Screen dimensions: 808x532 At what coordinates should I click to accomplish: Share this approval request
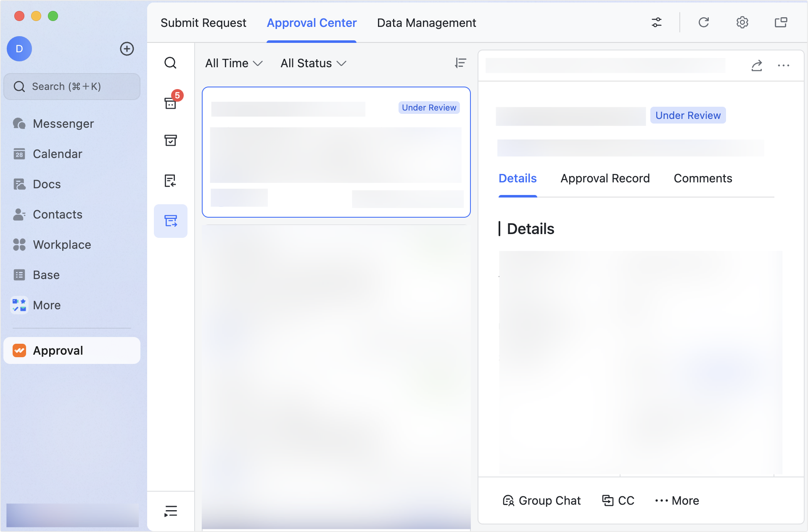(757, 66)
